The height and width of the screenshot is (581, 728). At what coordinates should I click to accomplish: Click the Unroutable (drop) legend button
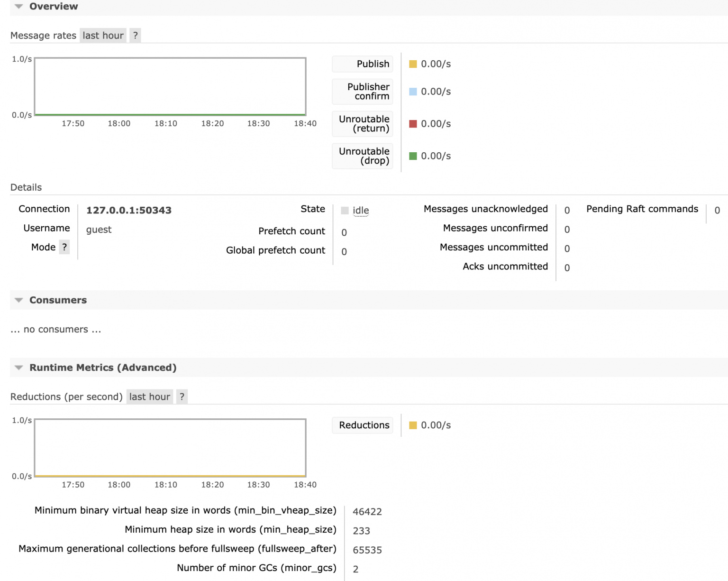click(x=362, y=156)
